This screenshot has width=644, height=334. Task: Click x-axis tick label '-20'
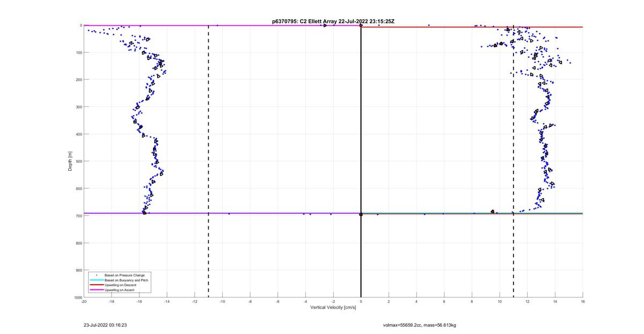pyautogui.click(x=84, y=302)
